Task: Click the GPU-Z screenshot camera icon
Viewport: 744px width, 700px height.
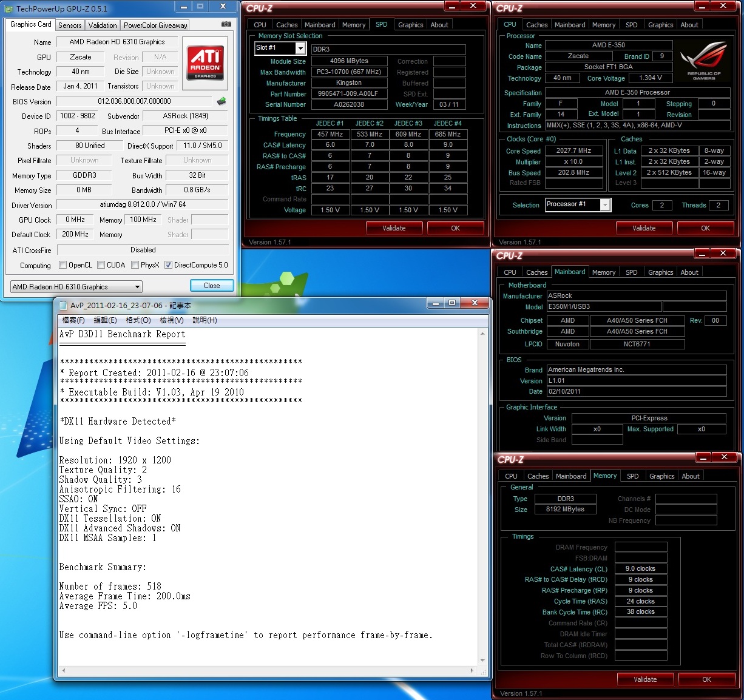Action: (x=226, y=24)
